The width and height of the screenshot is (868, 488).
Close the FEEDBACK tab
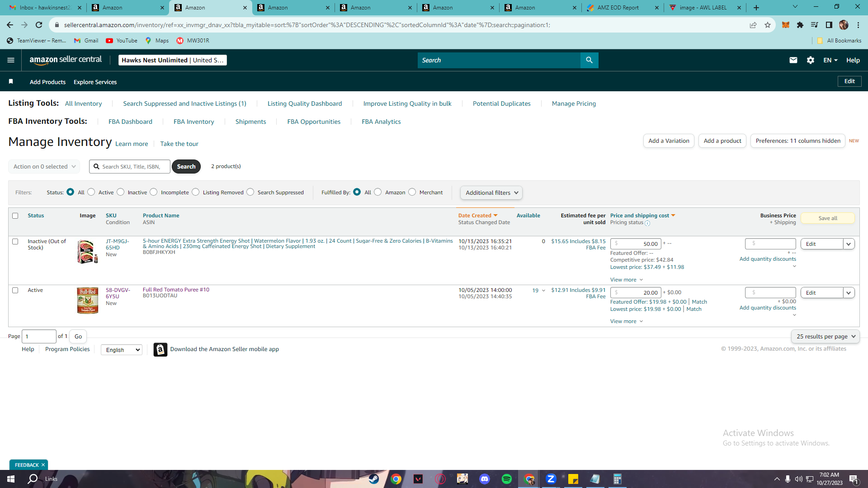point(43,465)
